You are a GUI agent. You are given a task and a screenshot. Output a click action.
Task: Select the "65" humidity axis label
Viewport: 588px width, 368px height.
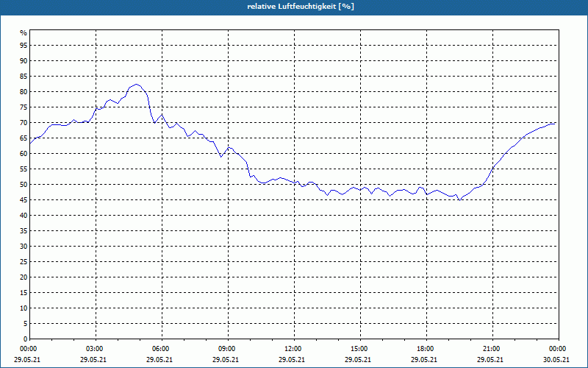(24, 138)
